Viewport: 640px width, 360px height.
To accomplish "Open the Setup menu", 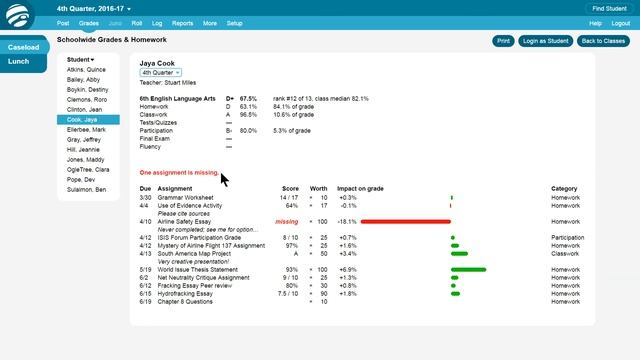I will pos(235,23).
